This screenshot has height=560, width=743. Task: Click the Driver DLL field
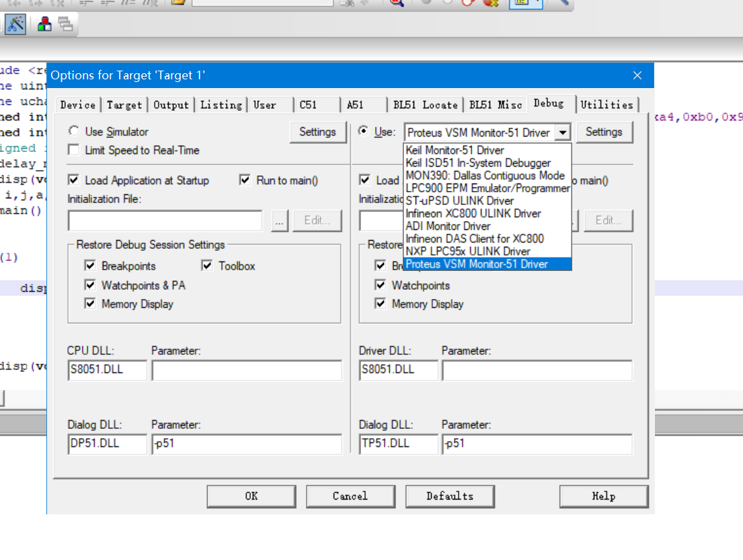pos(399,370)
